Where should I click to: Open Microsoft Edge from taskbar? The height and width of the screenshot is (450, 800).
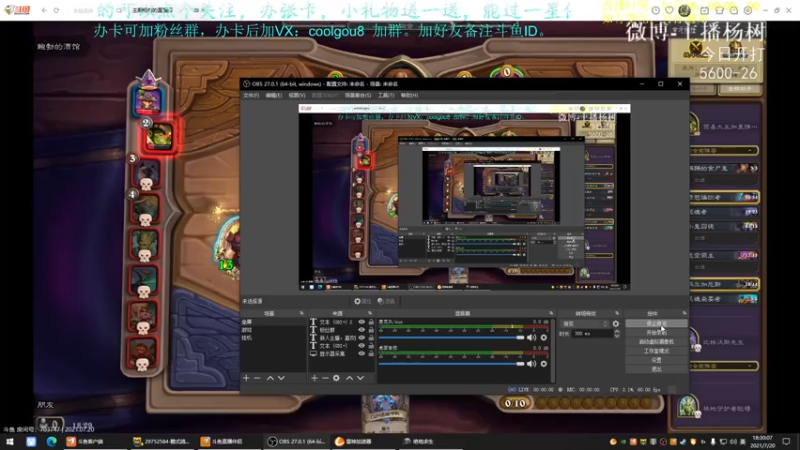(52, 441)
